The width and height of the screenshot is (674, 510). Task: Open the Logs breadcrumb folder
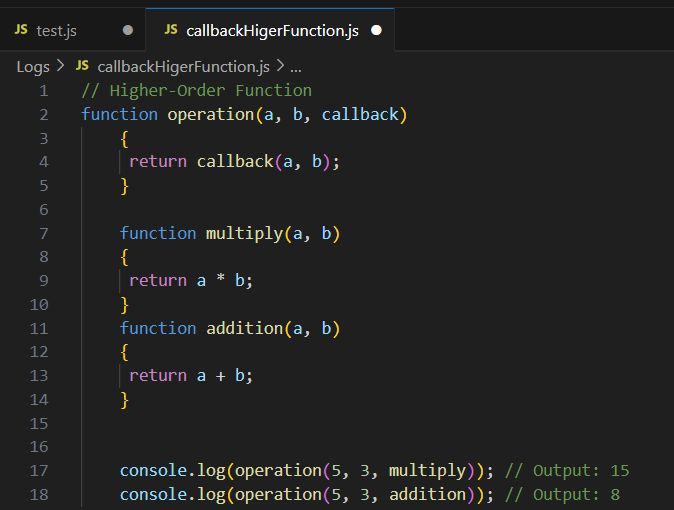coord(33,67)
